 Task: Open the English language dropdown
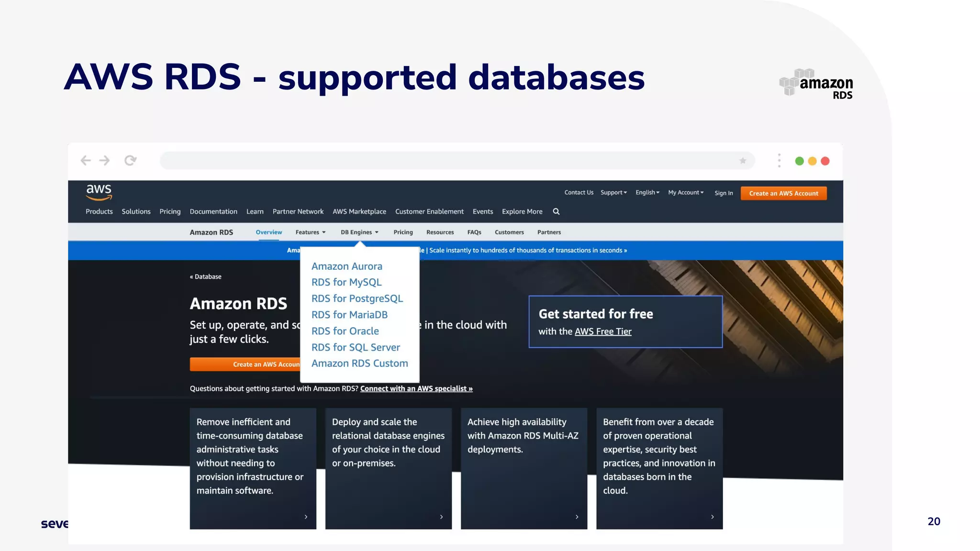point(647,193)
